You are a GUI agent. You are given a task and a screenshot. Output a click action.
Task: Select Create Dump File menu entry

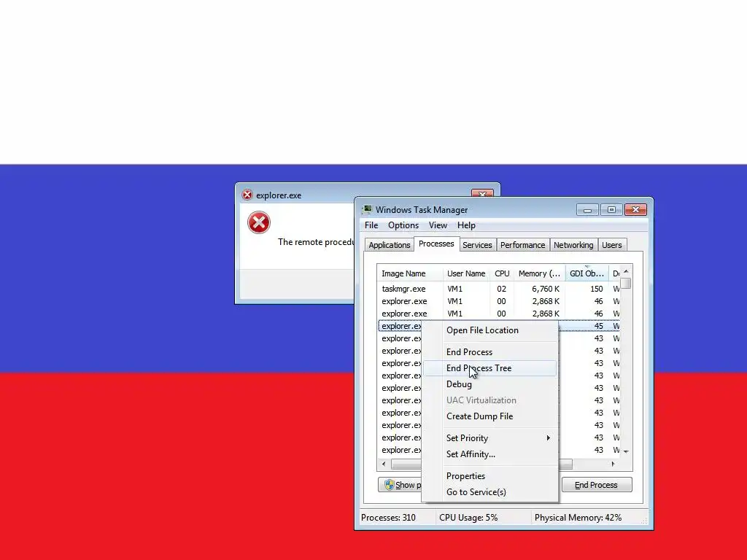point(489,416)
